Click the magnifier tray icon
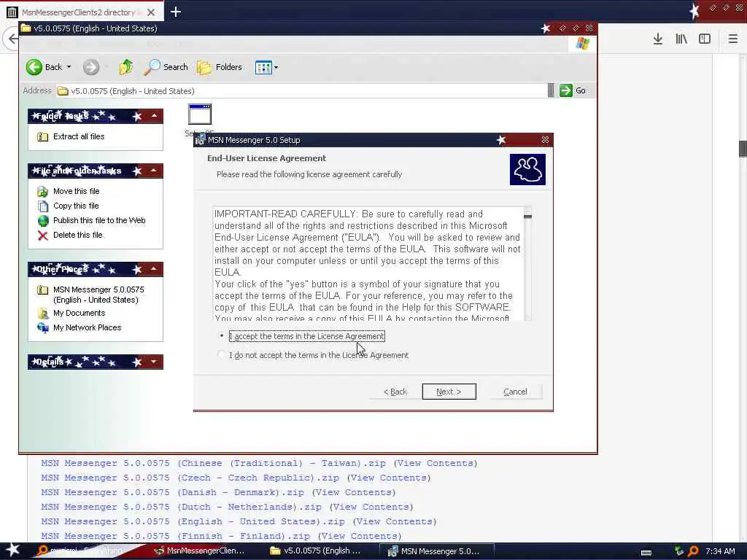Viewport: 747px width, 560px height. (x=693, y=551)
